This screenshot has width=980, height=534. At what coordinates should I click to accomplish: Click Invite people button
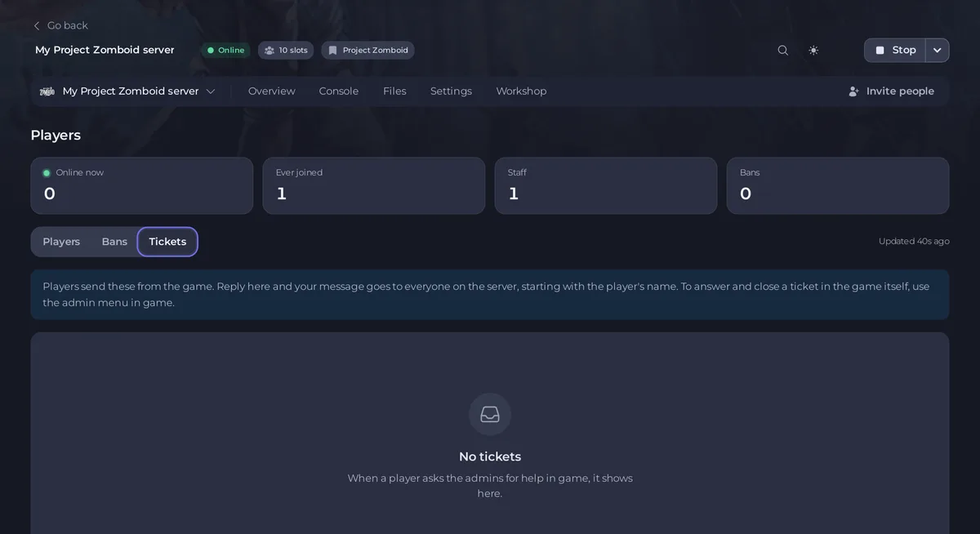pyautogui.click(x=891, y=91)
